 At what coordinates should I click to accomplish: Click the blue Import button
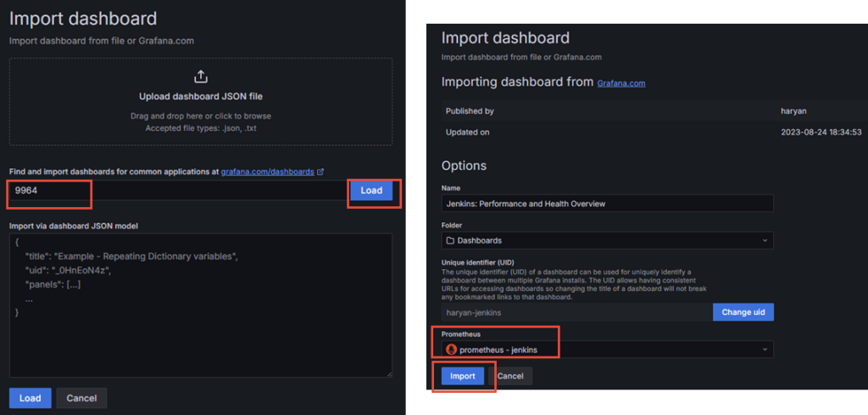pyautogui.click(x=463, y=376)
